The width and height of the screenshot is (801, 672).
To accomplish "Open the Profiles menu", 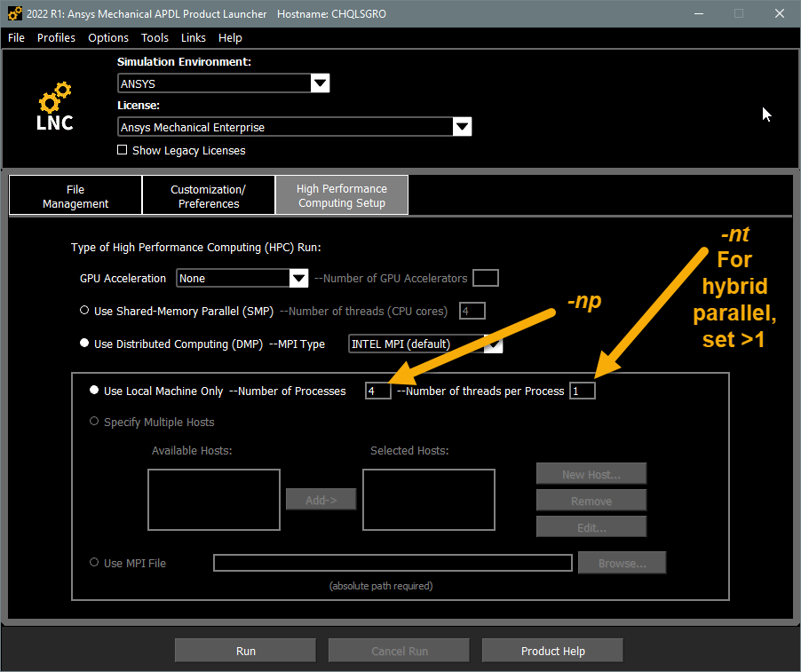I will pyautogui.click(x=56, y=37).
